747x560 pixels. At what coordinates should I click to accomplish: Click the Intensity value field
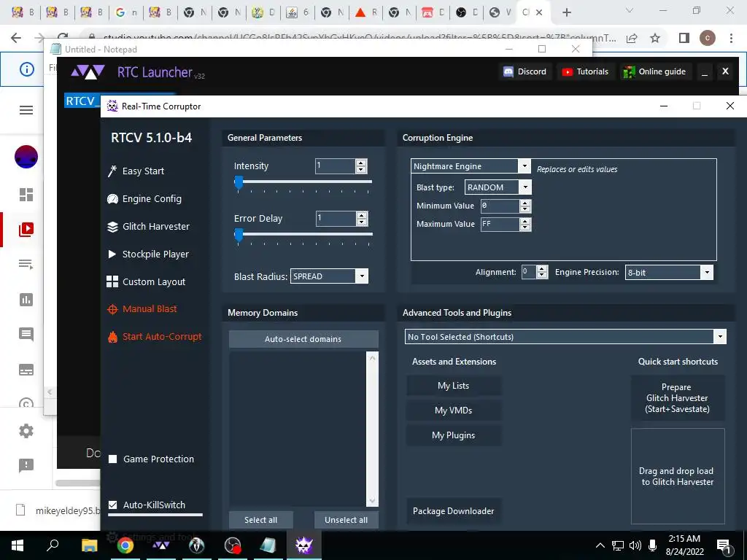tap(335, 166)
